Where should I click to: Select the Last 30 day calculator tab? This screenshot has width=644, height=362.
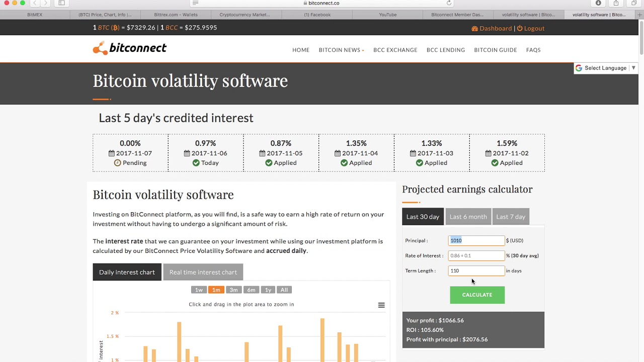click(x=423, y=217)
